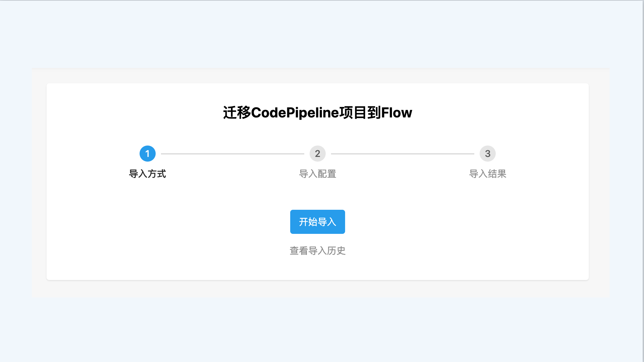Select the gray step 3 circle

pyautogui.click(x=487, y=154)
